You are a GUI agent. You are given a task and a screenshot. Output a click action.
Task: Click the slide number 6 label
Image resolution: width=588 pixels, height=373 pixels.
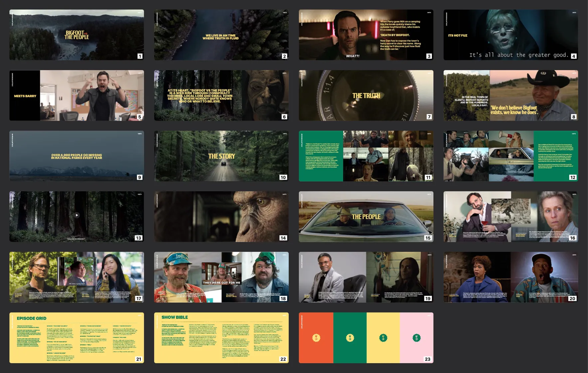284,117
